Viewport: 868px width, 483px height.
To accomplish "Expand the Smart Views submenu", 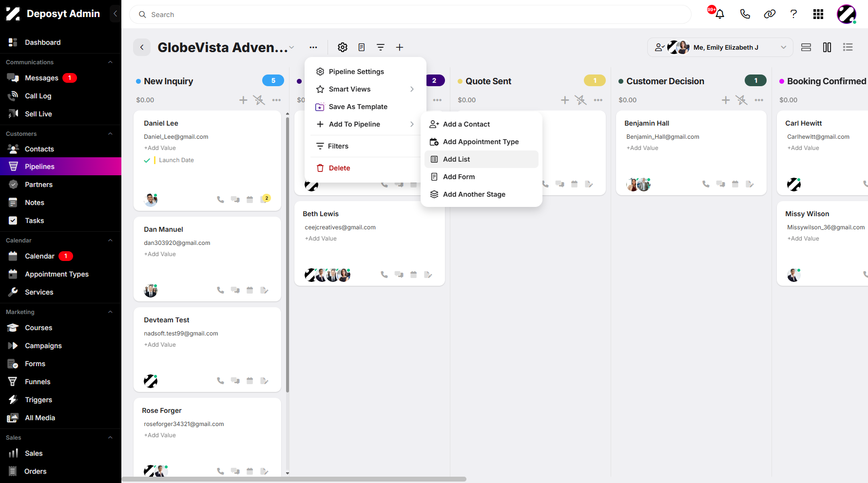I will click(366, 89).
